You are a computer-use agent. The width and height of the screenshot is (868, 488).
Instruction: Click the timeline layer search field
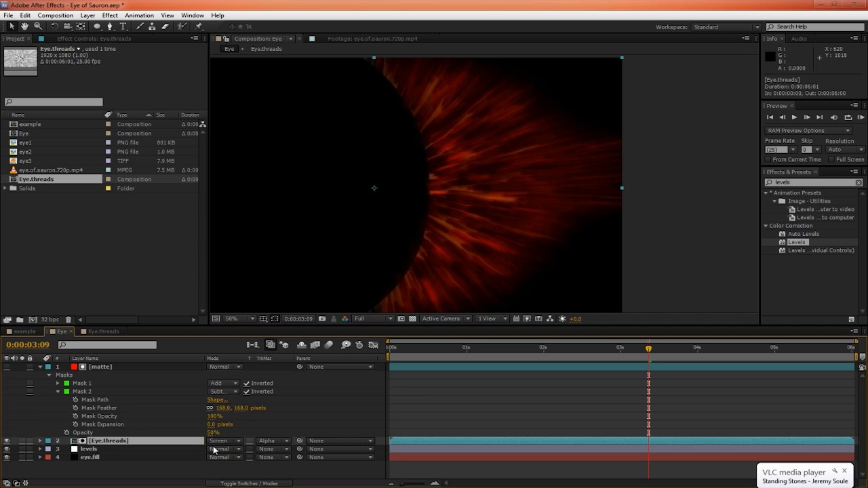click(x=107, y=345)
